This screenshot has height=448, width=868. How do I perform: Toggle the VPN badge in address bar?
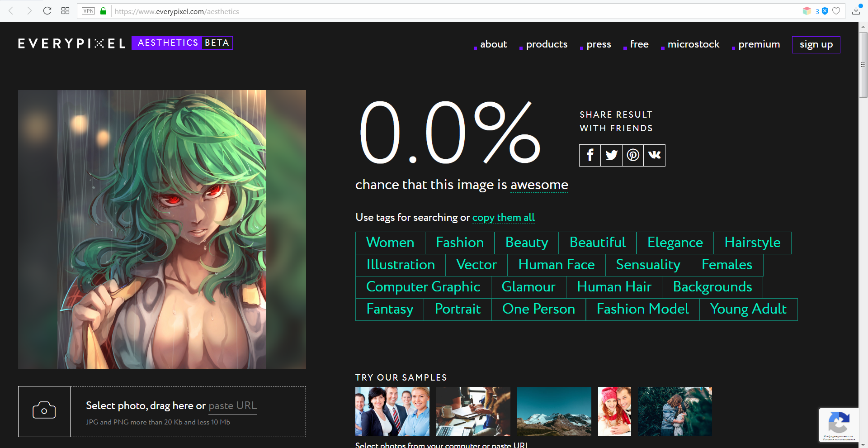89,11
